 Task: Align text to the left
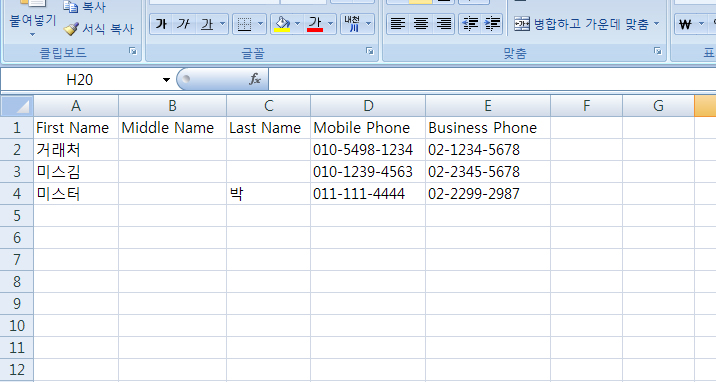[x=398, y=24]
